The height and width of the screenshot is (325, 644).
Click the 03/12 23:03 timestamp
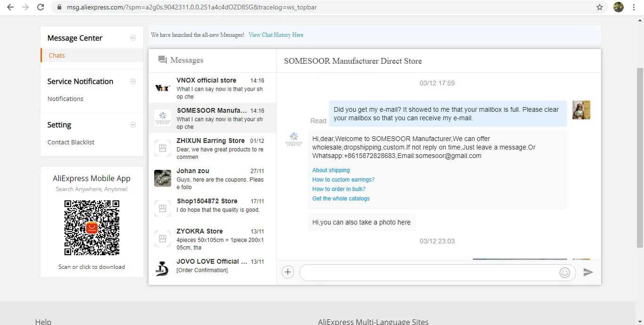point(437,241)
